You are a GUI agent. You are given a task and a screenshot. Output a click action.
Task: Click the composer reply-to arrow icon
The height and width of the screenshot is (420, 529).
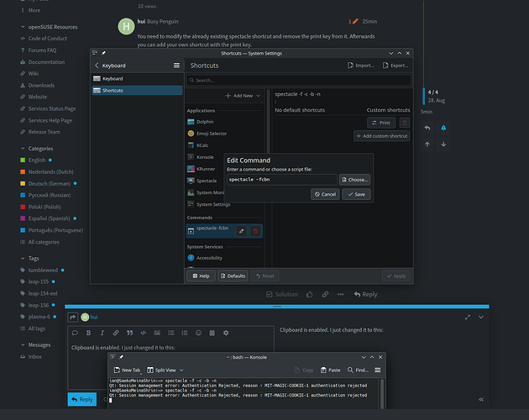[x=73, y=317]
